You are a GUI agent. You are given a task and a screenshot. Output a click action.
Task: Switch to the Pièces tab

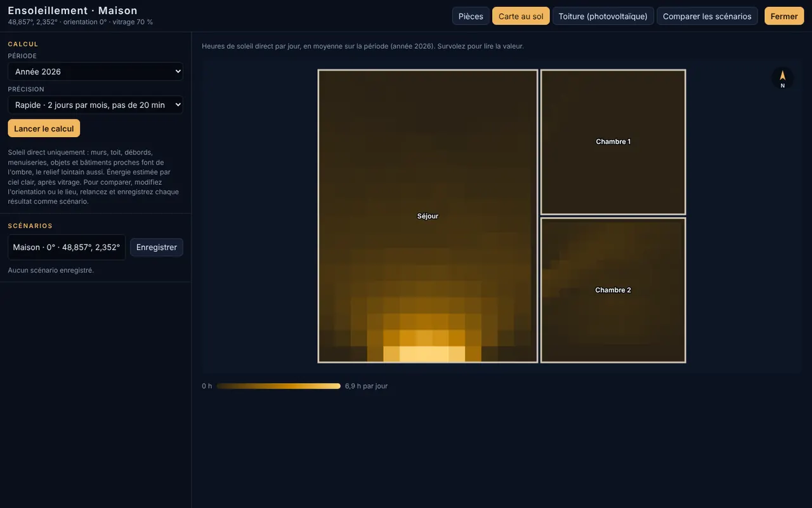pyautogui.click(x=471, y=16)
